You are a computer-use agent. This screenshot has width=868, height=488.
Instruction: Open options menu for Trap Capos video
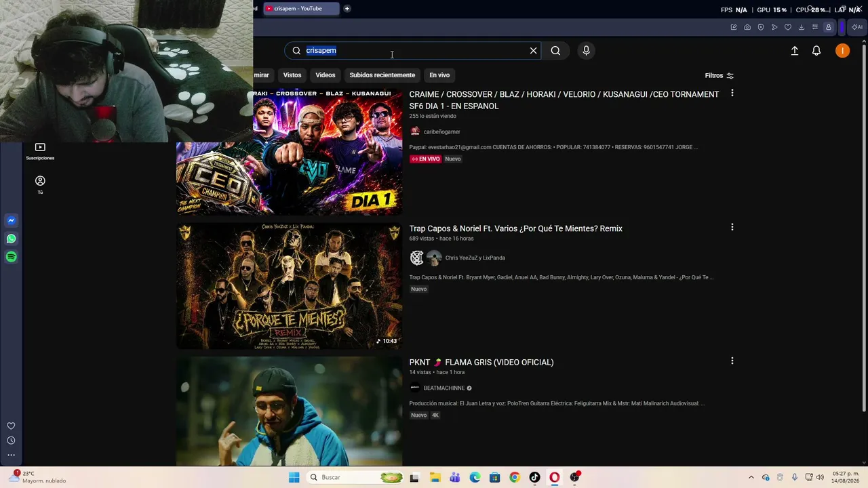[732, 227]
